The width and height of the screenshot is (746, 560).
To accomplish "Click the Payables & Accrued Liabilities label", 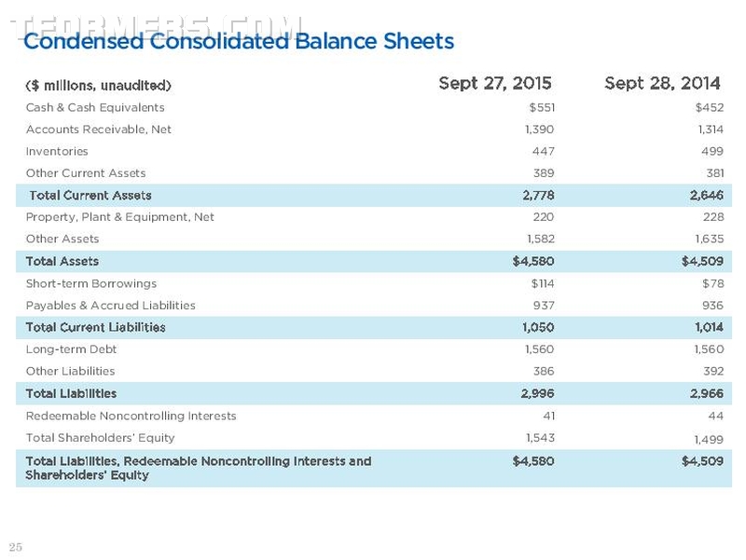I will tap(111, 306).
